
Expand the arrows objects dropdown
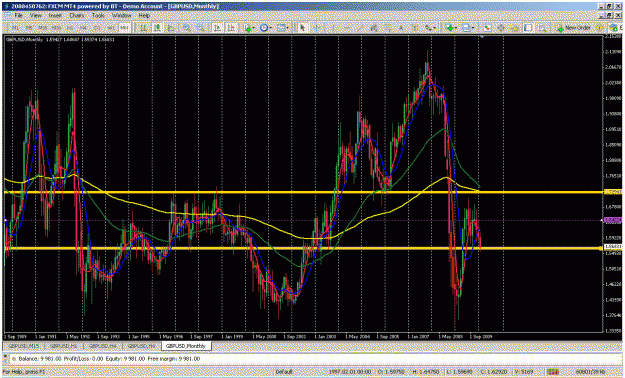430,28
